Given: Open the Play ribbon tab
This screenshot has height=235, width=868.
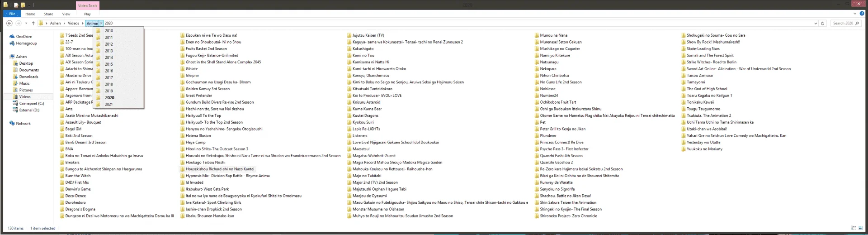Looking at the screenshot, I should coord(87,14).
